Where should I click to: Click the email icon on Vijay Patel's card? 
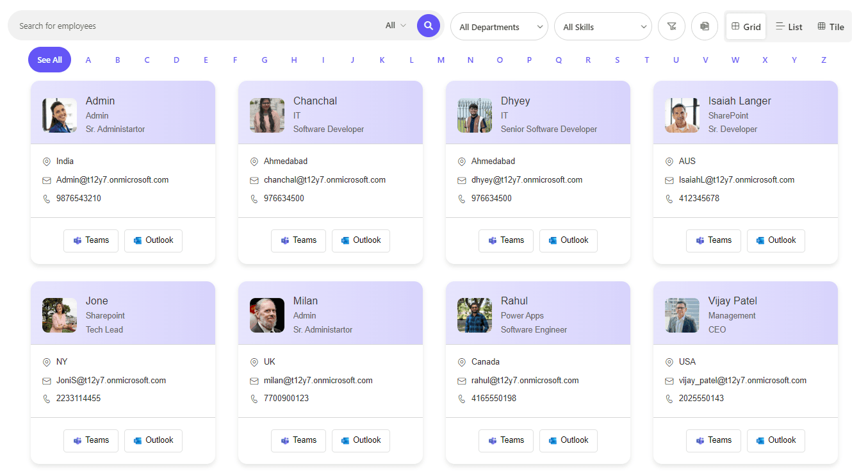click(669, 381)
